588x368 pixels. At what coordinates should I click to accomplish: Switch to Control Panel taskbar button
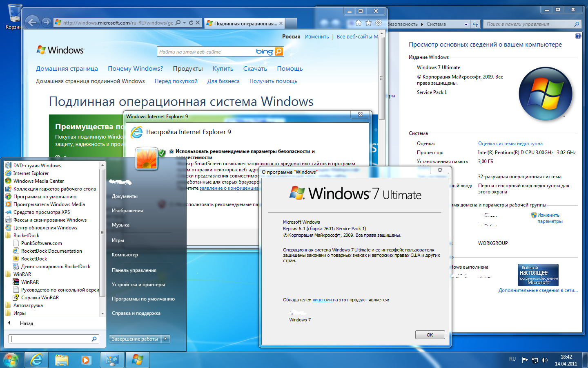point(112,360)
